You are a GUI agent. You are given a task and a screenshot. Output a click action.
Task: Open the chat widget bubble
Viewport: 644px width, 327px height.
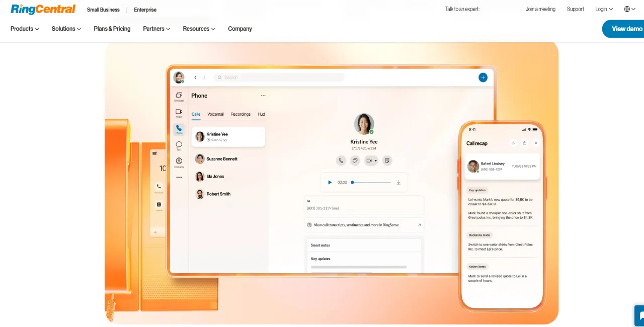[x=639, y=316]
